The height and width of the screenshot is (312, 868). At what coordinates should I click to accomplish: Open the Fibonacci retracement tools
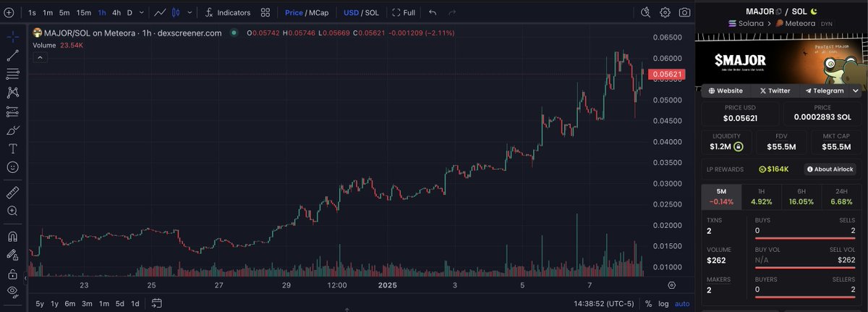(12, 74)
